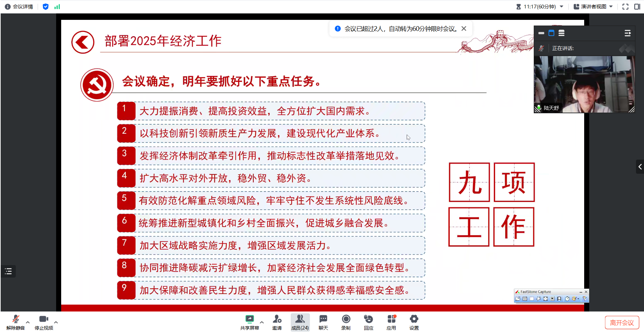
Task: Open the Settings (设置) gear
Action: tap(414, 319)
